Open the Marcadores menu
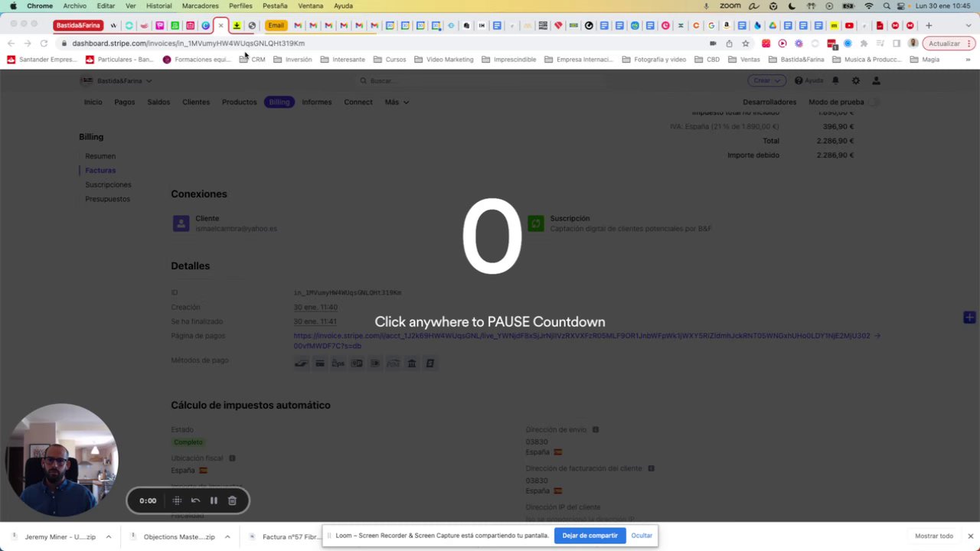The width and height of the screenshot is (980, 551). point(200,5)
